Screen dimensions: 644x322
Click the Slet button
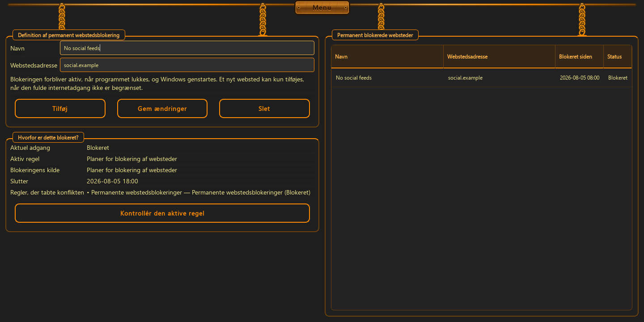(264, 109)
